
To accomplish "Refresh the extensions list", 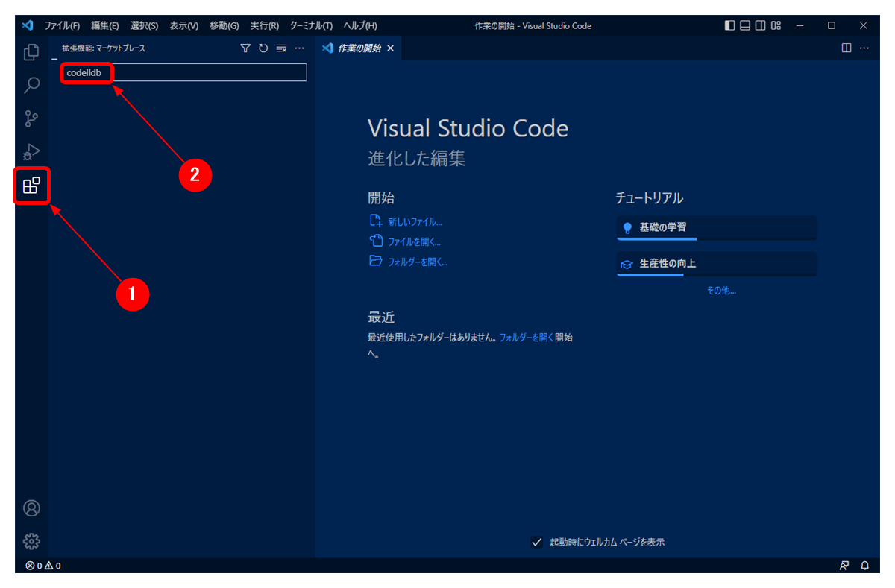I will [263, 48].
